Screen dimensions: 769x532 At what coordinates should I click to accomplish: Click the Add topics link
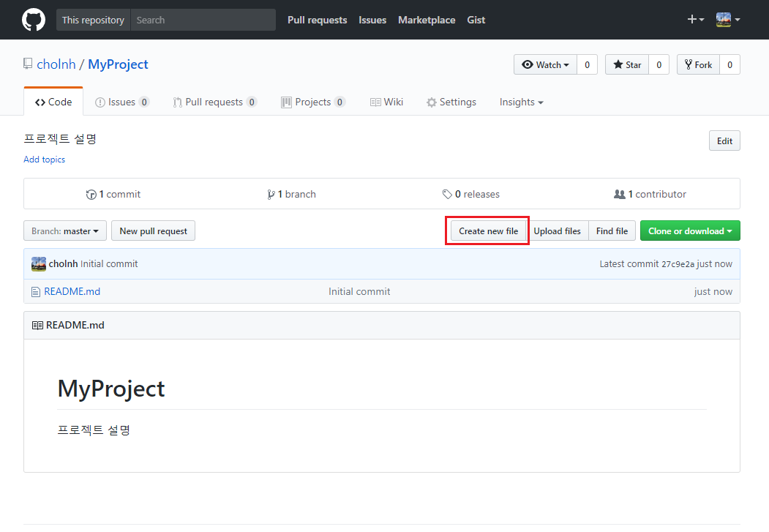click(44, 160)
